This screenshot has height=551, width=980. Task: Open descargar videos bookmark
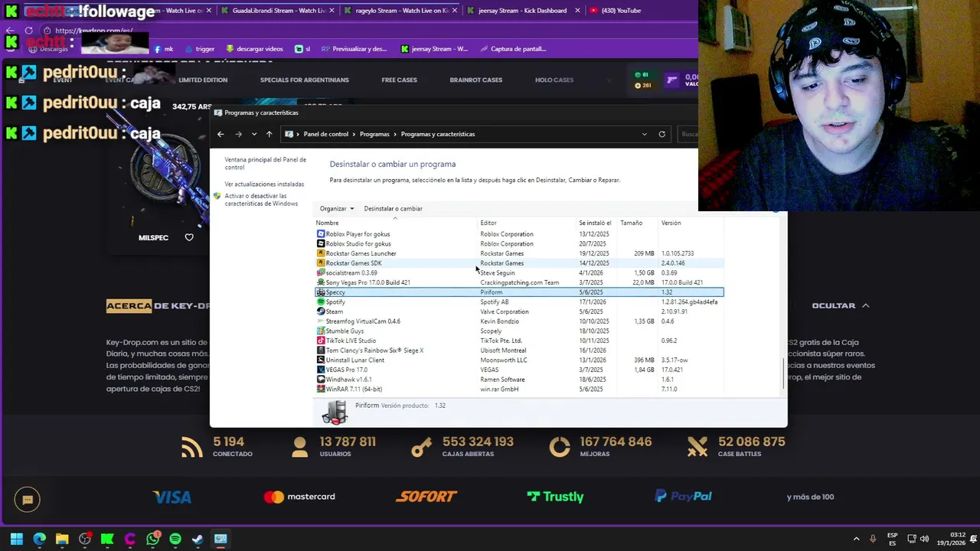point(253,49)
